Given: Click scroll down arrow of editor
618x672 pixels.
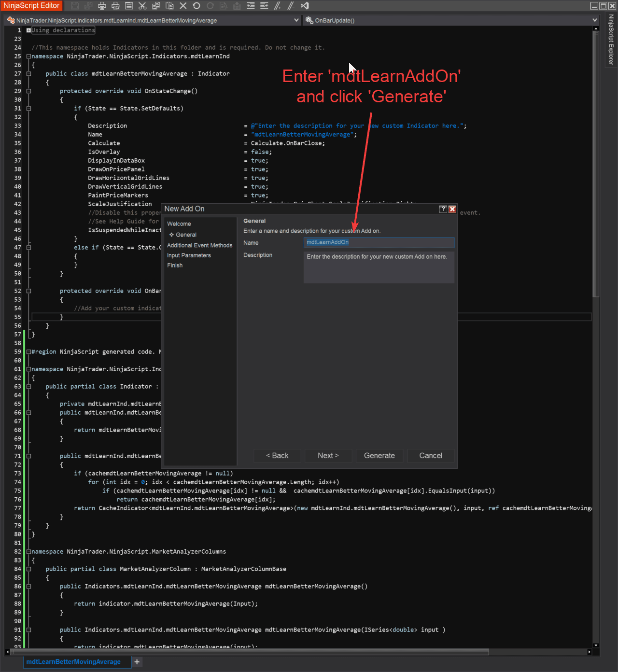Looking at the screenshot, I should click(x=596, y=645).
